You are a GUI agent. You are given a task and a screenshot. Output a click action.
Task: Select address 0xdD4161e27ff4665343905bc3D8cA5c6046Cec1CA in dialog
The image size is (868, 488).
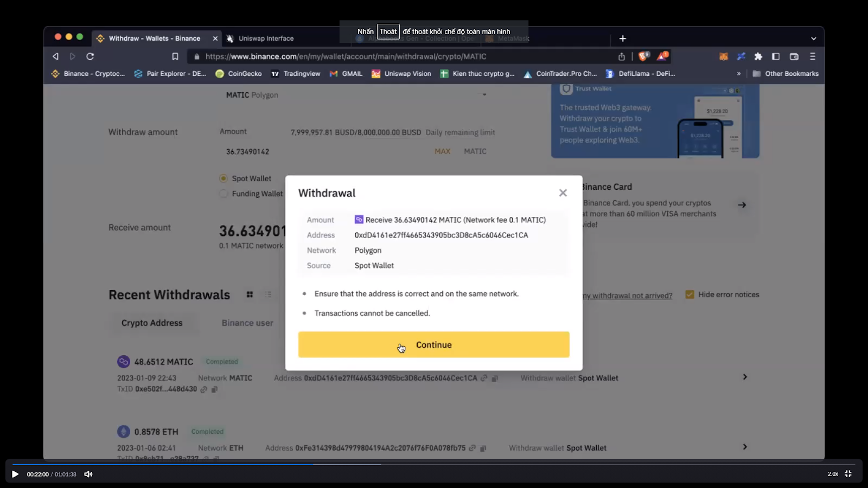point(441,235)
